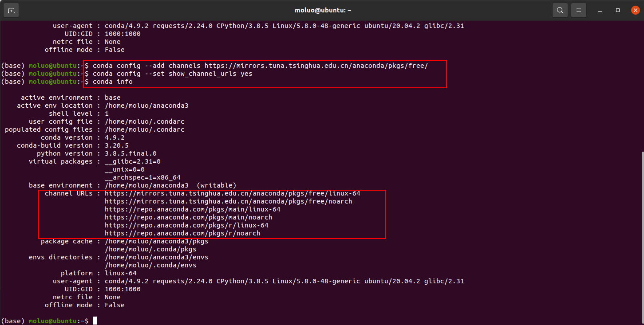Click the repo.anaconda.com pkgs/r/noarch URL
The image size is (644, 325).
[x=182, y=233]
